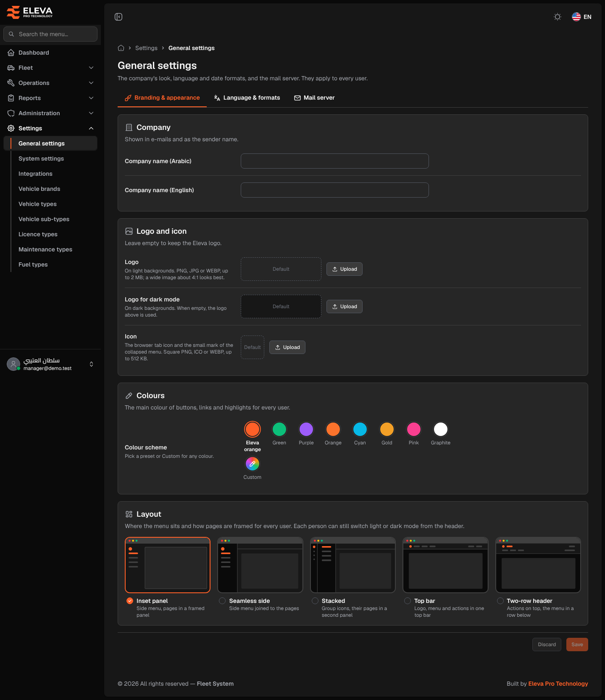
Task: Collapse the sidebar with the panel icon
Action: [x=118, y=17]
